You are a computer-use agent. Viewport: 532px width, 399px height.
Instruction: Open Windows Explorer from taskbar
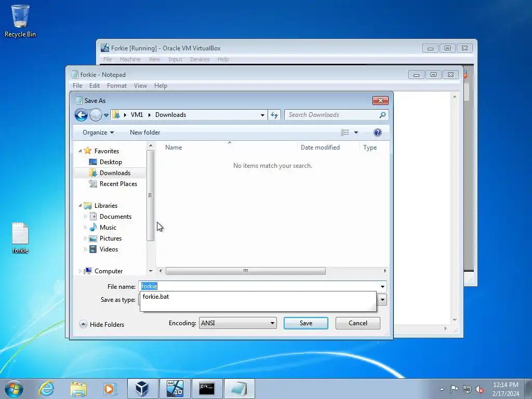[x=78, y=389]
